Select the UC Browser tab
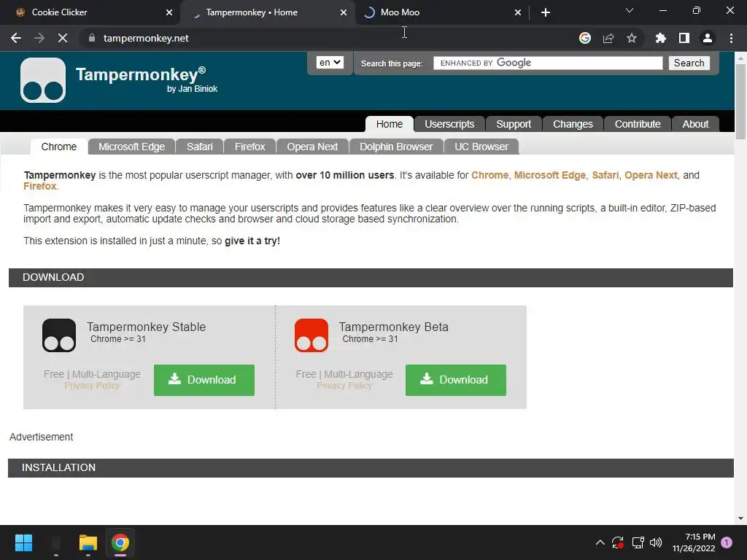Screen dimensions: 747x560 coord(481,147)
